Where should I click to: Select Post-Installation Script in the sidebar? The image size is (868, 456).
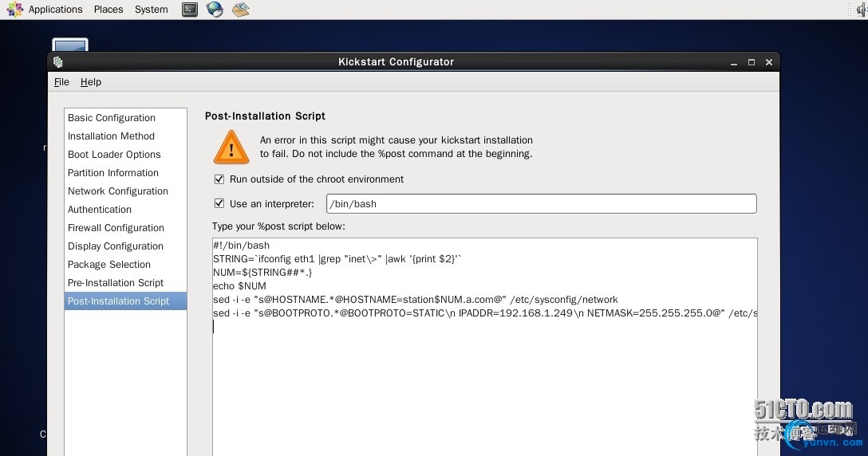tap(126, 301)
